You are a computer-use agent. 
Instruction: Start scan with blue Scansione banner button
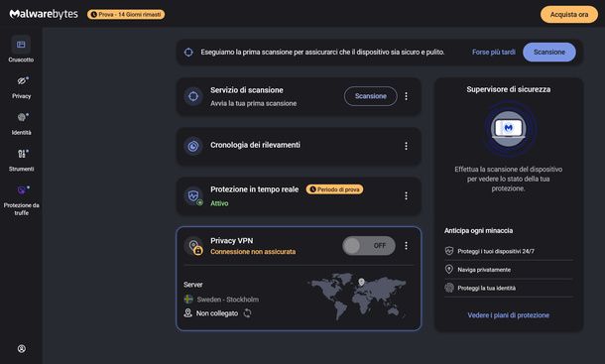[549, 53]
